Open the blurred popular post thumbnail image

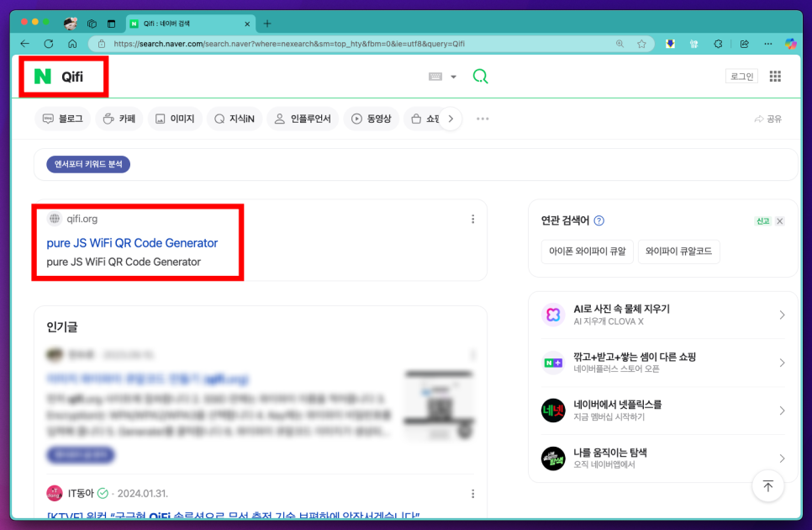pyautogui.click(x=439, y=405)
